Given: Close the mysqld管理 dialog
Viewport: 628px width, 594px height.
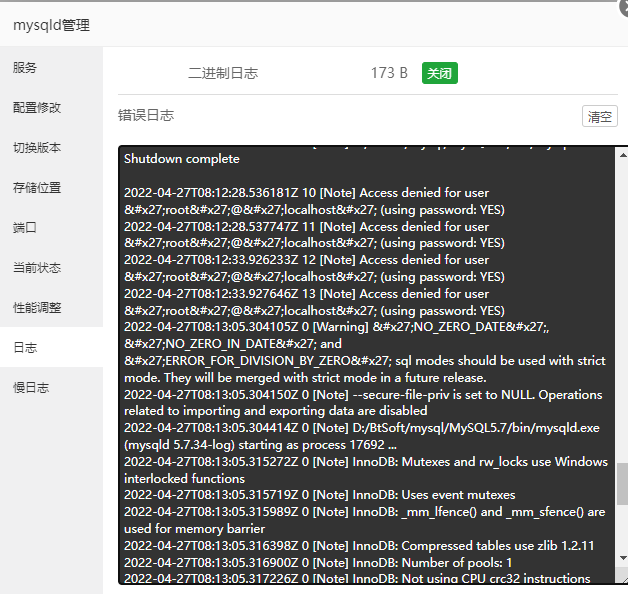Looking at the screenshot, I should pos(624,7).
